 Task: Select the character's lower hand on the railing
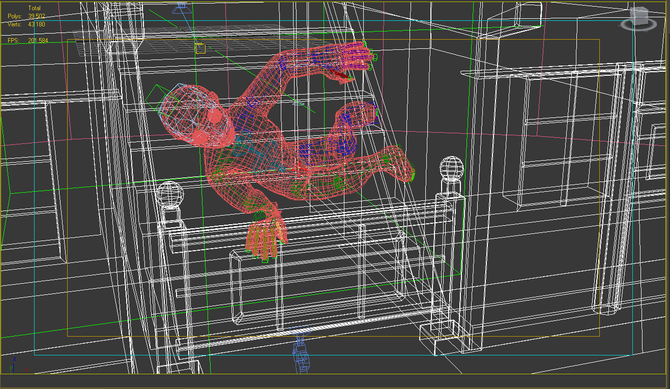click(266, 236)
